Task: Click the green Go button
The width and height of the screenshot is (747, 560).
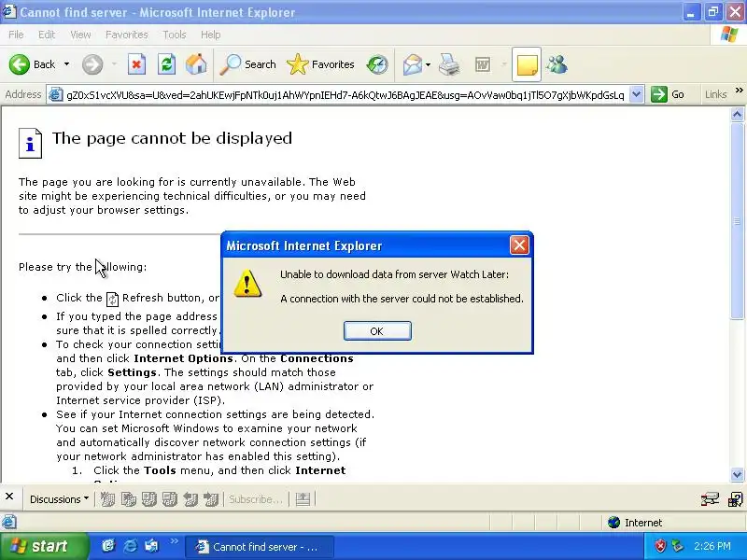Action: [x=668, y=94]
